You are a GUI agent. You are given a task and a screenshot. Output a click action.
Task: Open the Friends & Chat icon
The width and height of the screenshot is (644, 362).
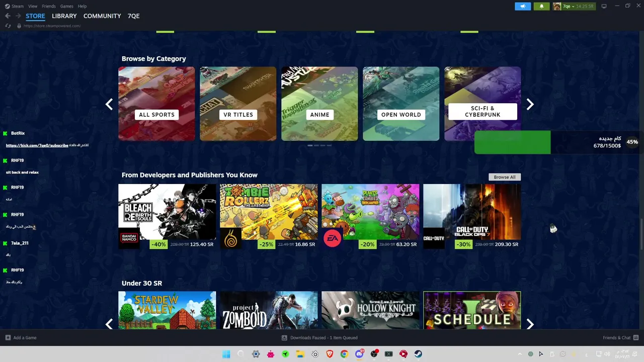[636, 337]
